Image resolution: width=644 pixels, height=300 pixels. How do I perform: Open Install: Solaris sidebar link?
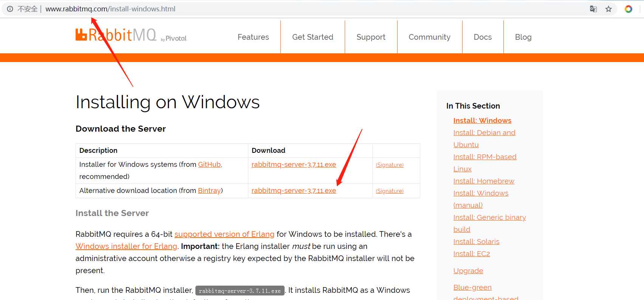click(476, 242)
